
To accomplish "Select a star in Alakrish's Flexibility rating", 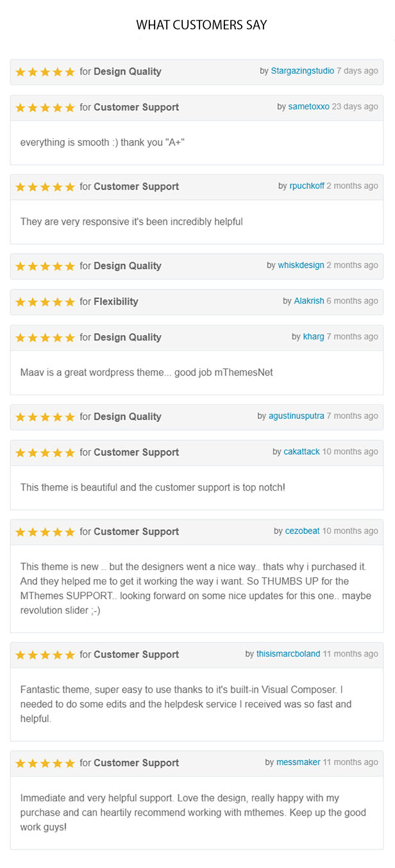I will (45, 302).
